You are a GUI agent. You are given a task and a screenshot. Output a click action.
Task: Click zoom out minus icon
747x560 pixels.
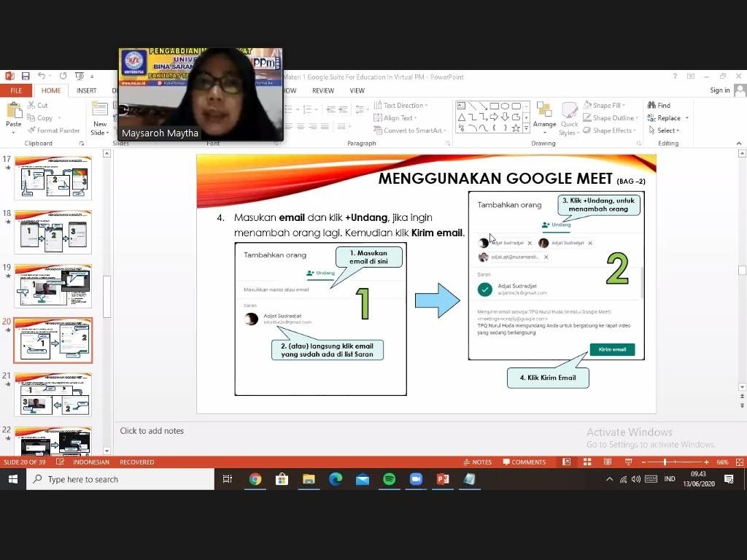[x=643, y=462]
